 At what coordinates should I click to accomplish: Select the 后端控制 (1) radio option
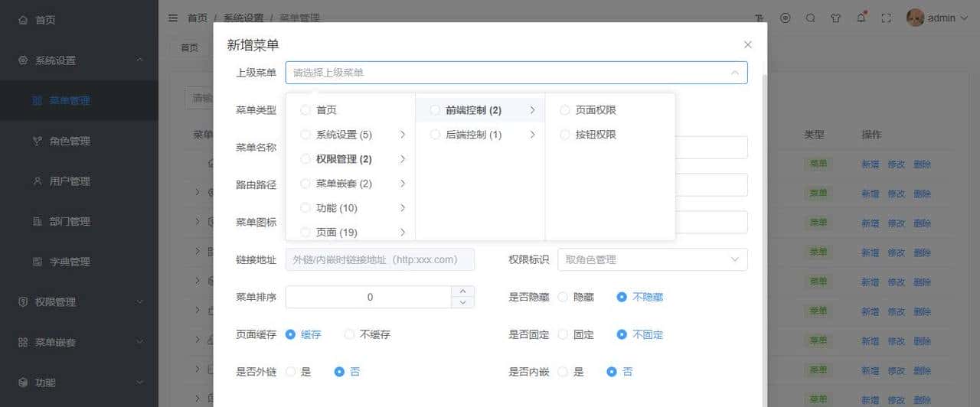pyautogui.click(x=436, y=135)
